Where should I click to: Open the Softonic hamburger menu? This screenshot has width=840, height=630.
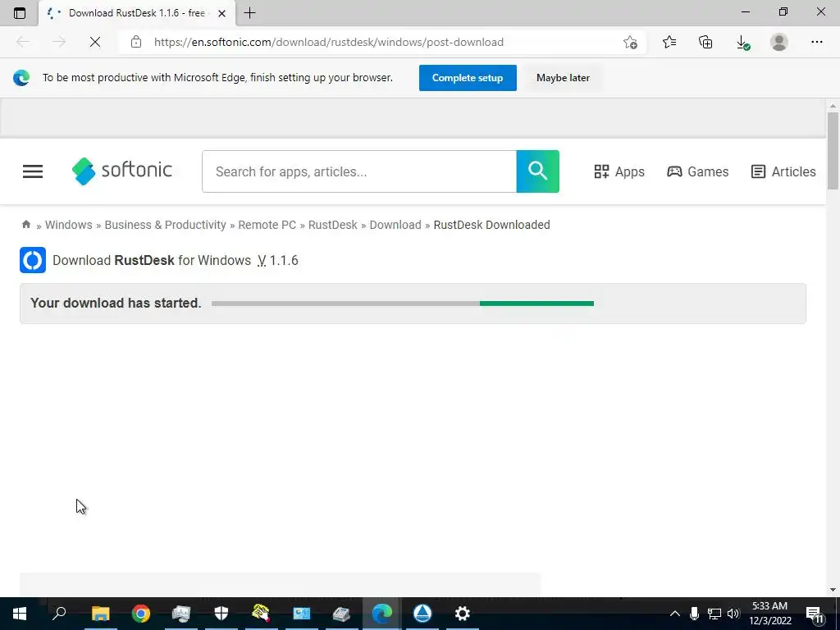point(33,171)
